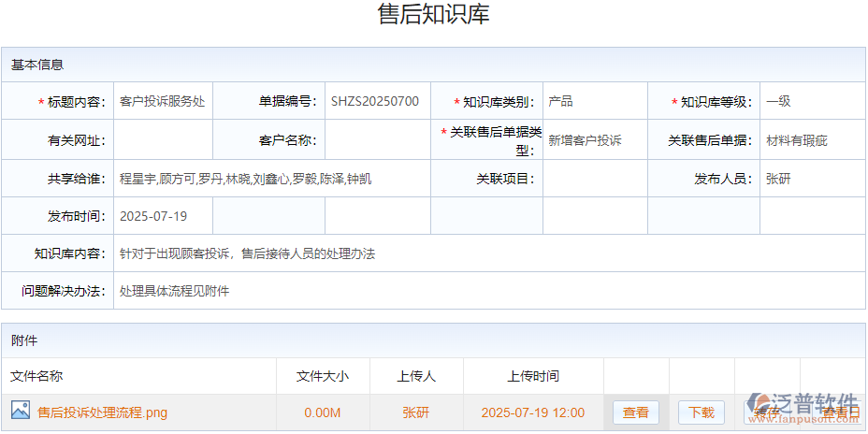Click the 单据编号 field SHZS20250700
The width and height of the screenshot is (868, 434).
pyautogui.click(x=376, y=102)
